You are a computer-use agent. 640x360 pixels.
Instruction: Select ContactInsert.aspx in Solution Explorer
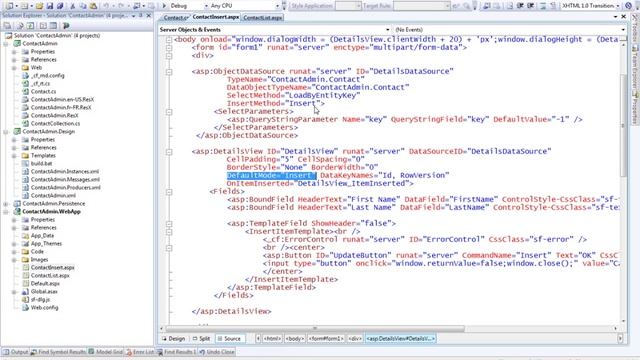click(x=52, y=268)
